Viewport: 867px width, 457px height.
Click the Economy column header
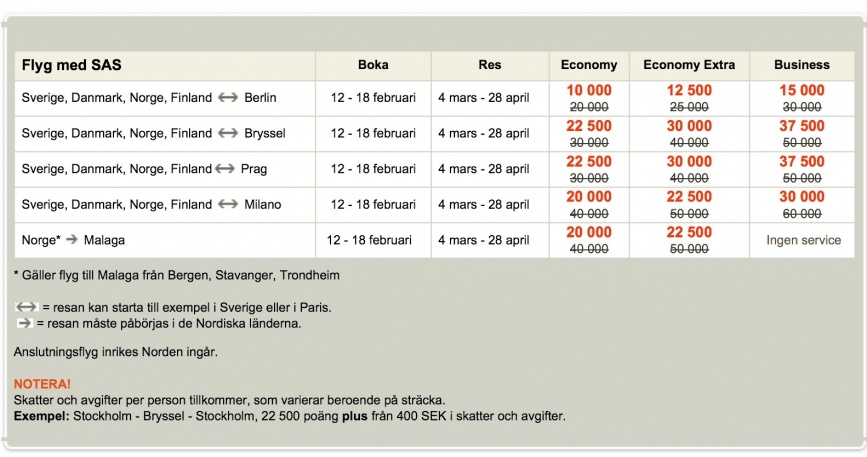pyautogui.click(x=589, y=65)
